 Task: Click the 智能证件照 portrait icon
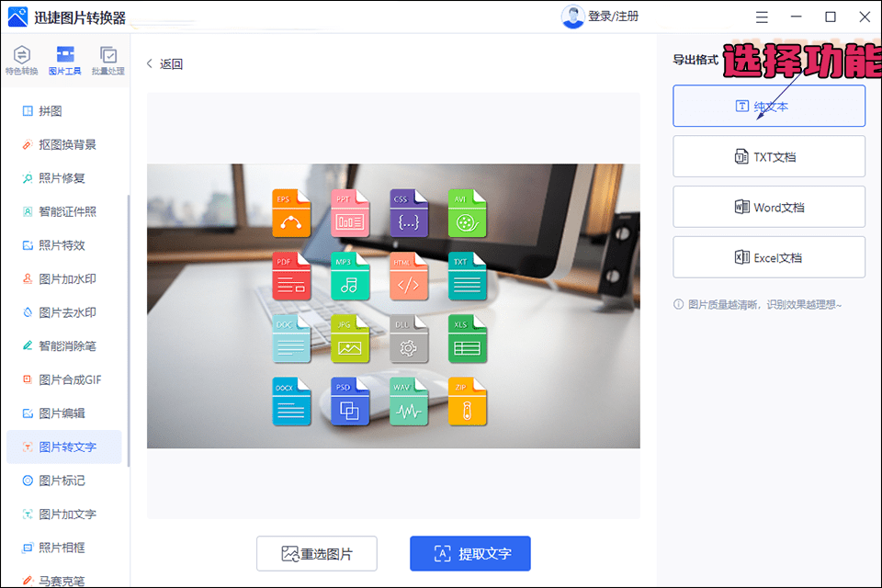pyautogui.click(x=28, y=211)
